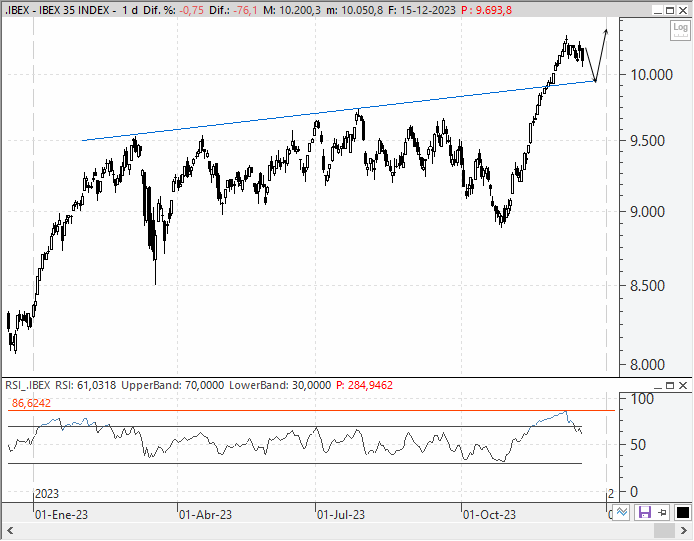Click the RSI axis 50 label

(x=638, y=445)
